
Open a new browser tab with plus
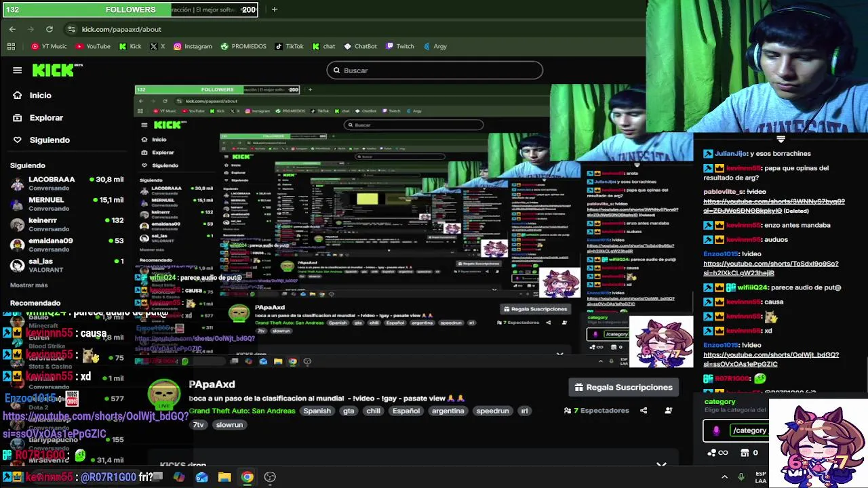click(274, 9)
